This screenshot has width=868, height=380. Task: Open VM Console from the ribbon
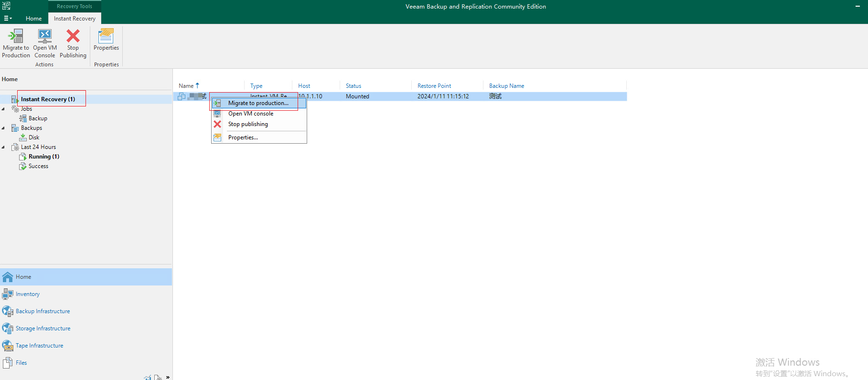[45, 43]
